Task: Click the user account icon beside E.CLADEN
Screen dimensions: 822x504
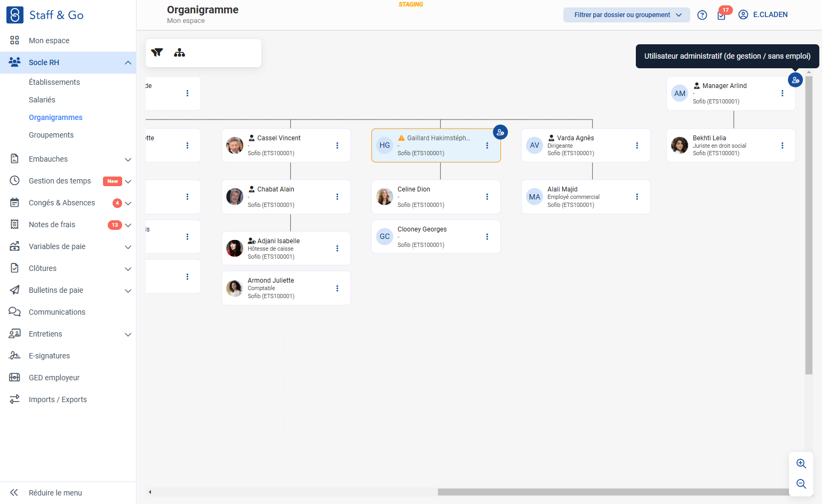Action: point(743,15)
